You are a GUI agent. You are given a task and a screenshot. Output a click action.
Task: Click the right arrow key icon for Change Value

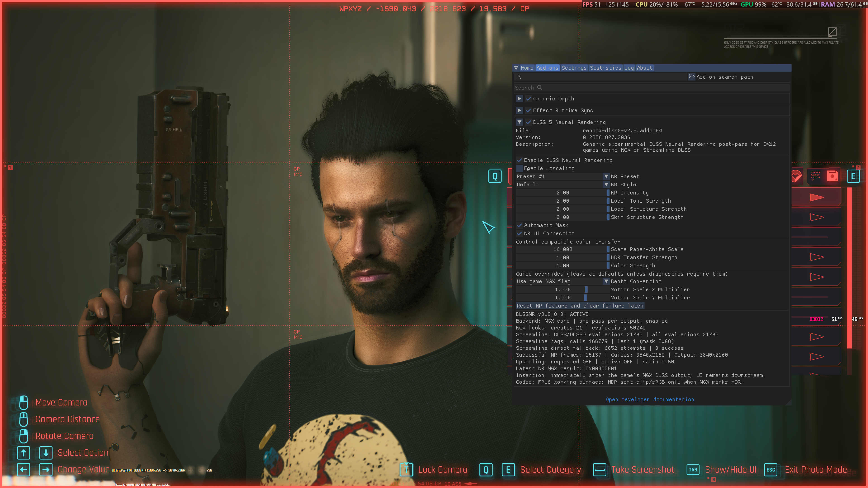[46, 469]
